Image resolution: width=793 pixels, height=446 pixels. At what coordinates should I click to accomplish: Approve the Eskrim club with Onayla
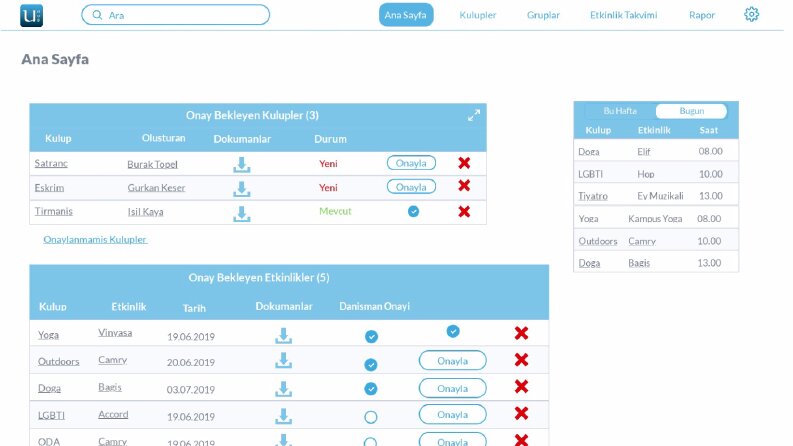411,187
